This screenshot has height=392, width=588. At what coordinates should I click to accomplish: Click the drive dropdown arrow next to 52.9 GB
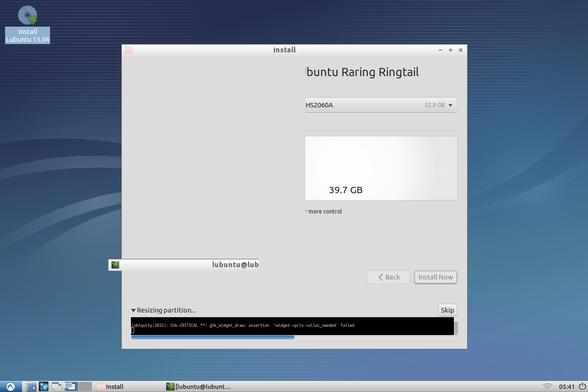click(450, 105)
